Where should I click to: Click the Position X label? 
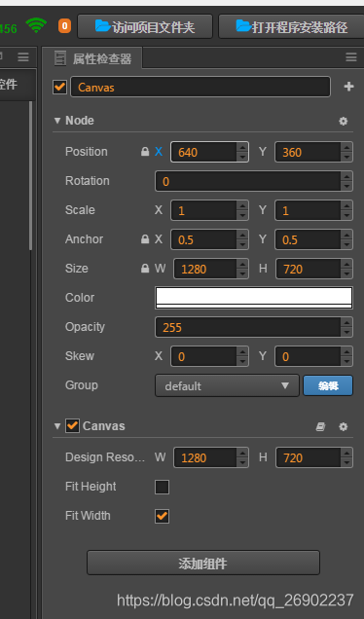[159, 152]
